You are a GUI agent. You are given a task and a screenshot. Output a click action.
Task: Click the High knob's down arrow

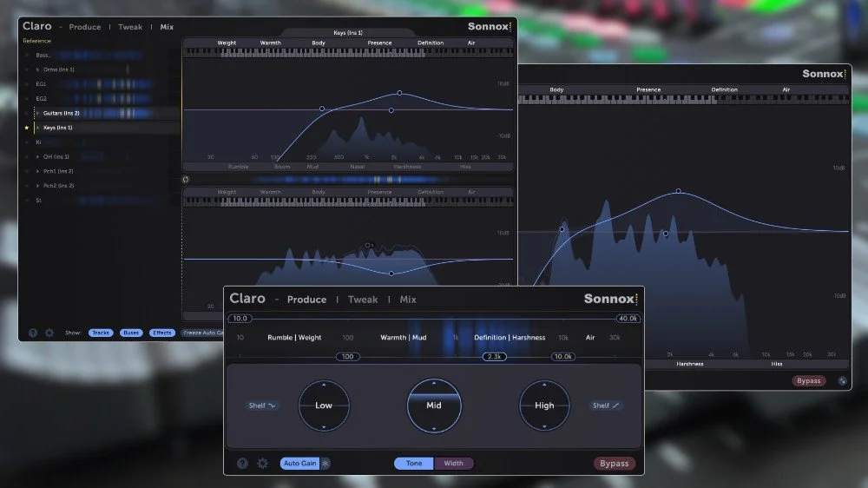(x=544, y=427)
